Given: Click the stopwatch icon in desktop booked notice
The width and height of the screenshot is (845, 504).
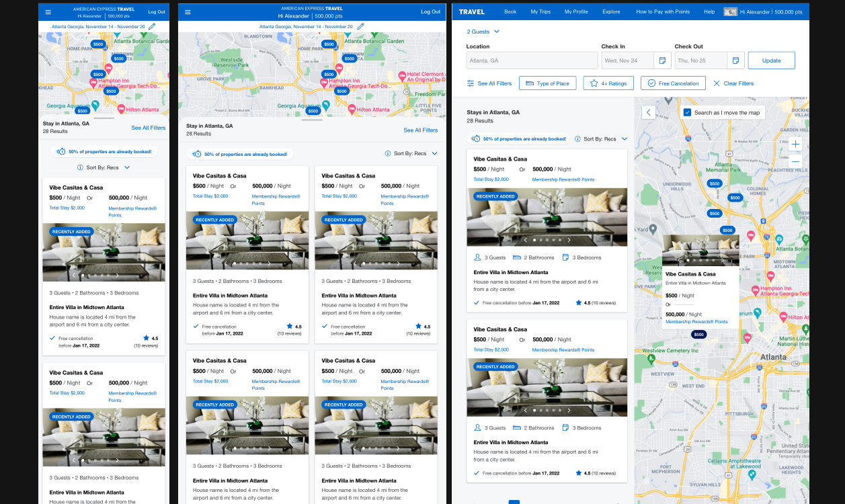Looking at the screenshot, I should coord(476,139).
